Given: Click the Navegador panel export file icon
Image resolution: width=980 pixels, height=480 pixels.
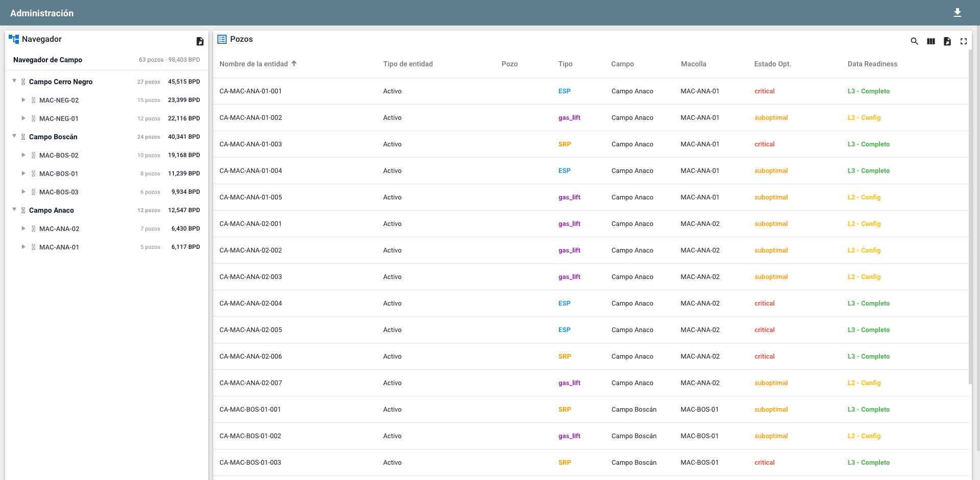Looking at the screenshot, I should tap(200, 41).
